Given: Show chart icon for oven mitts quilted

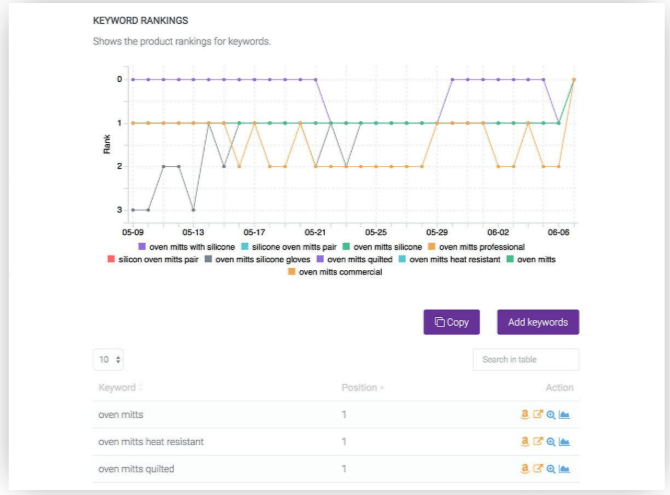Looking at the screenshot, I should (x=564, y=469).
